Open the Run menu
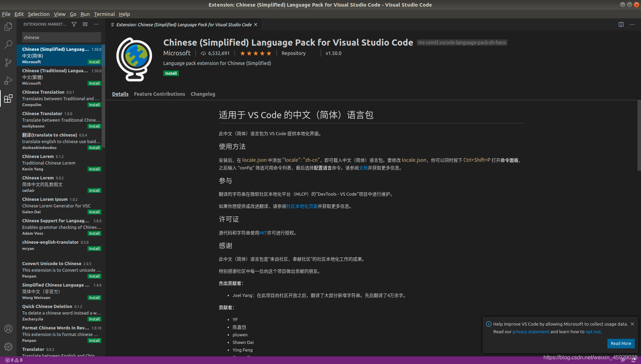 [x=85, y=14]
